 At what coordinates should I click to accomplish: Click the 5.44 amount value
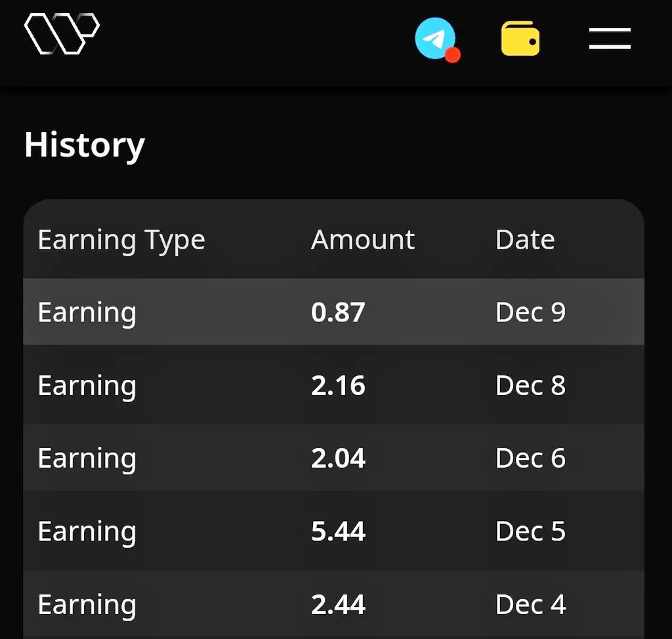point(338,531)
